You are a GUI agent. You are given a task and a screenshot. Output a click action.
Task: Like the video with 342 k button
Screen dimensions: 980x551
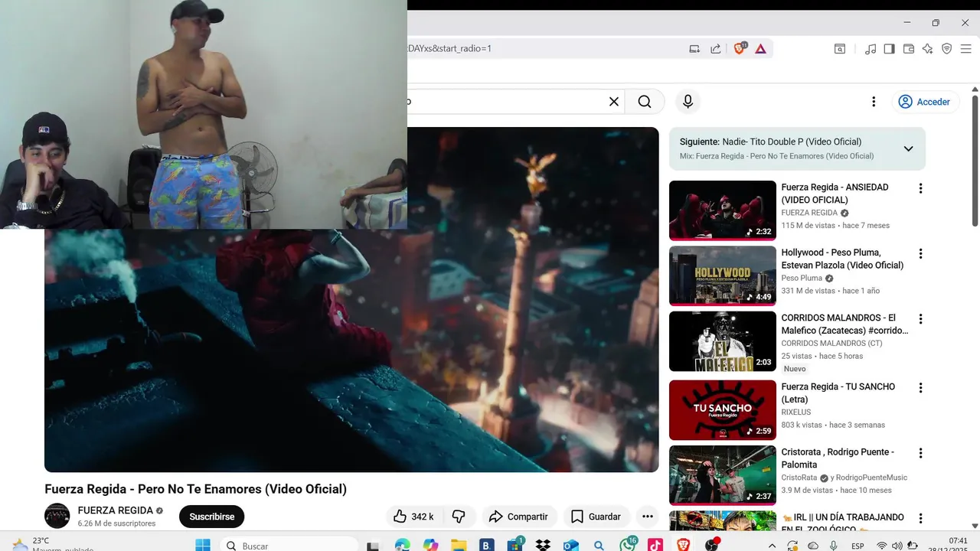point(414,517)
